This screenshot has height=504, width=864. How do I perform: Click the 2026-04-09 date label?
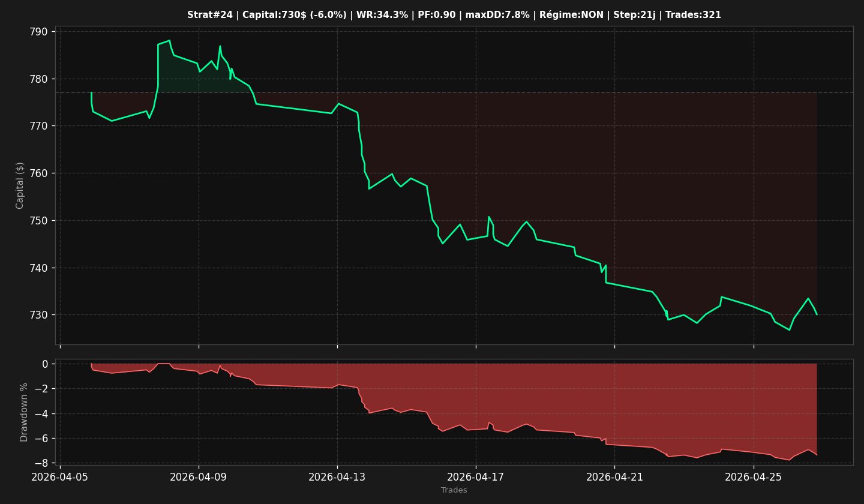coord(199,477)
